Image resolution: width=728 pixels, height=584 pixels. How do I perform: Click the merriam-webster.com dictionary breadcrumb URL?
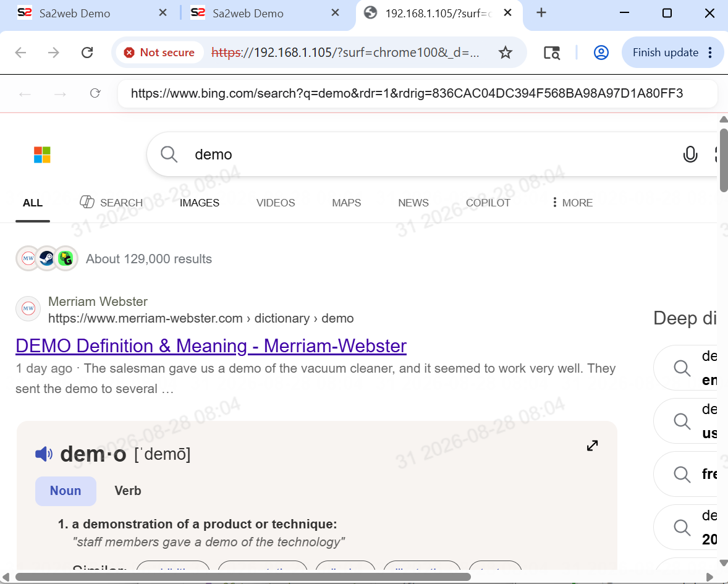pos(201,318)
